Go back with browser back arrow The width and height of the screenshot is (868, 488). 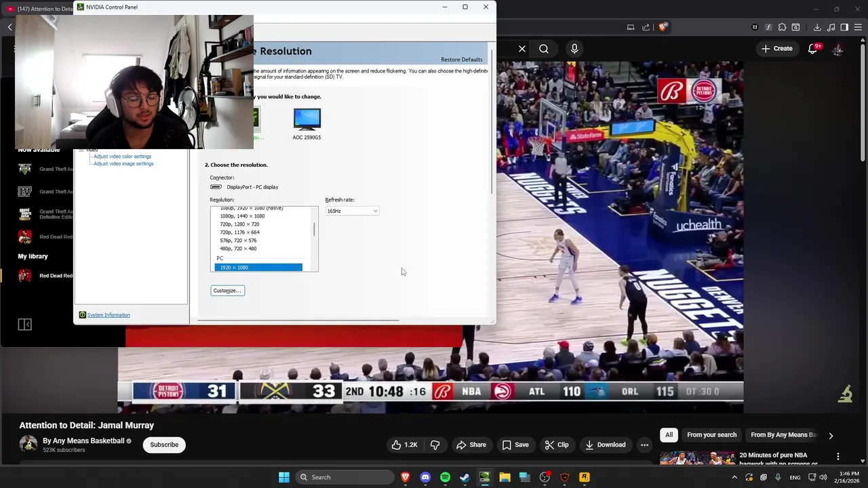click(x=9, y=27)
